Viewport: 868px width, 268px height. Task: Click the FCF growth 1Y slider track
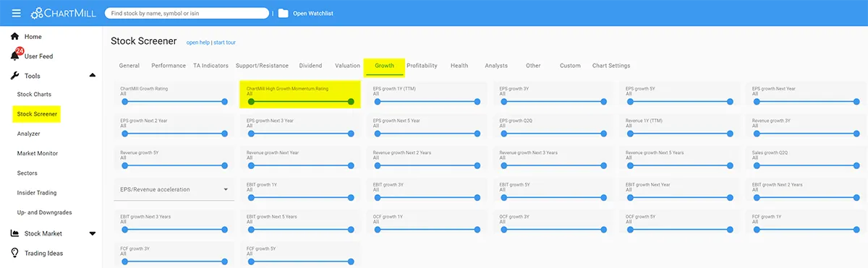[806, 229]
